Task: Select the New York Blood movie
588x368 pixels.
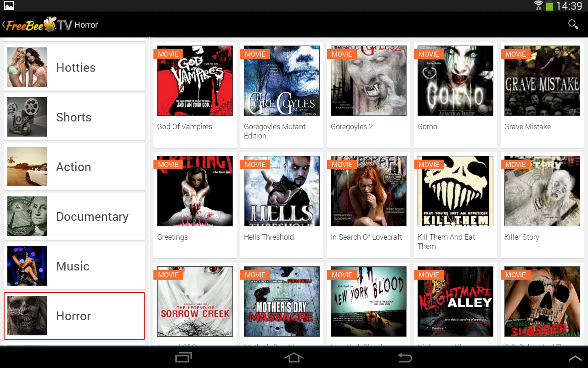Action: click(x=368, y=301)
